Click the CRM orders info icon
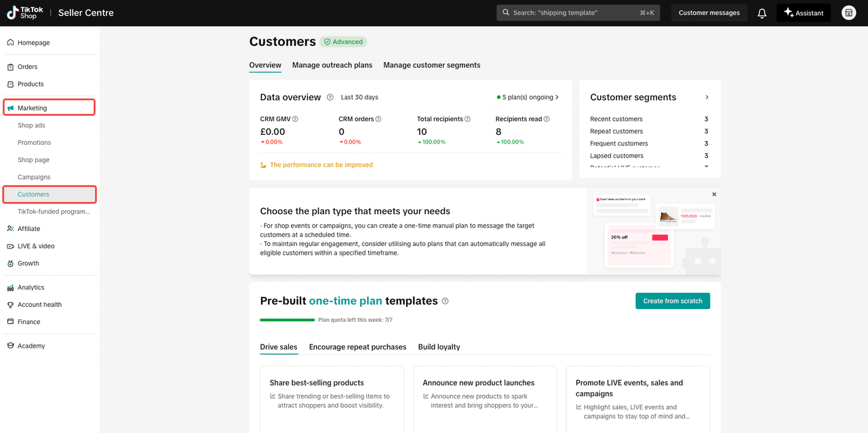Image resolution: width=868 pixels, height=433 pixels. tap(378, 119)
